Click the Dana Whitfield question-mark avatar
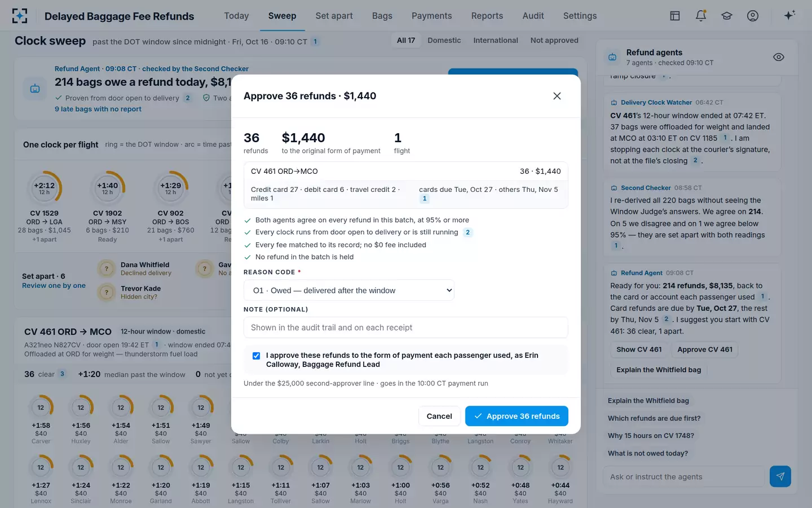The image size is (812, 508). pyautogui.click(x=107, y=269)
